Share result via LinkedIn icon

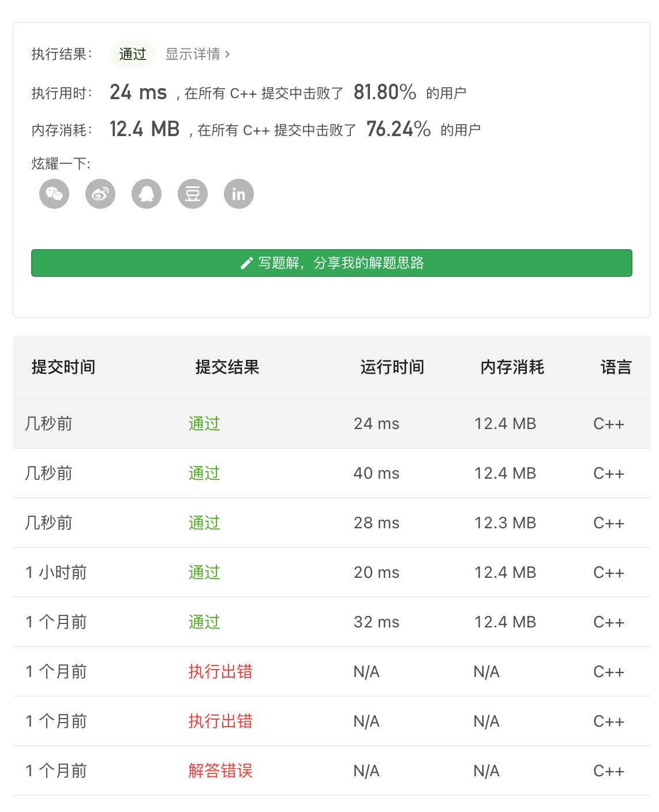click(x=239, y=194)
